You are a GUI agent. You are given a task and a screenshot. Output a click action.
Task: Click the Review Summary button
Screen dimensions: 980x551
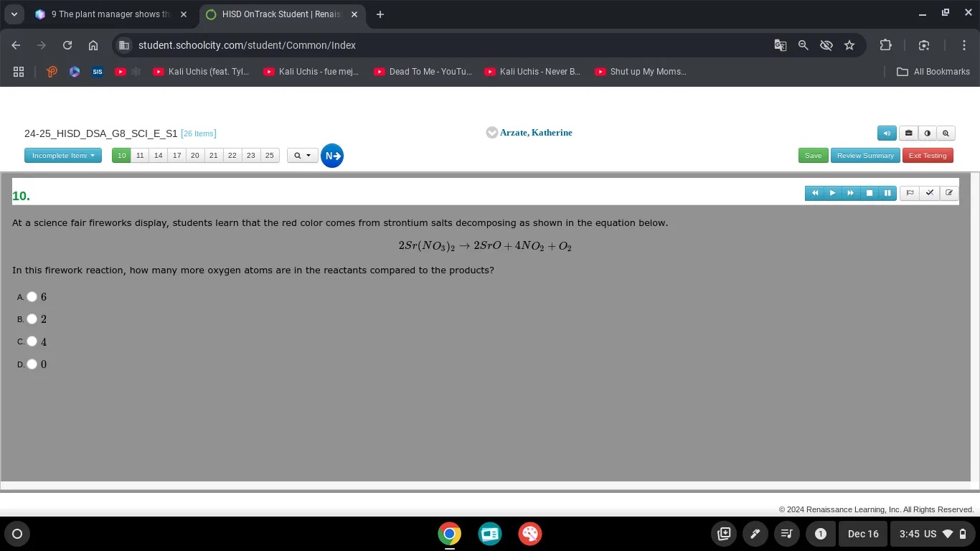(865, 156)
